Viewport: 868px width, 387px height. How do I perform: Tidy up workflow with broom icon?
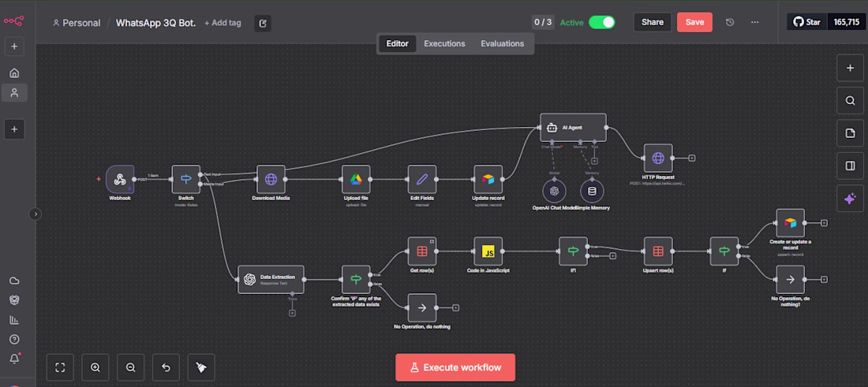pyautogui.click(x=201, y=367)
